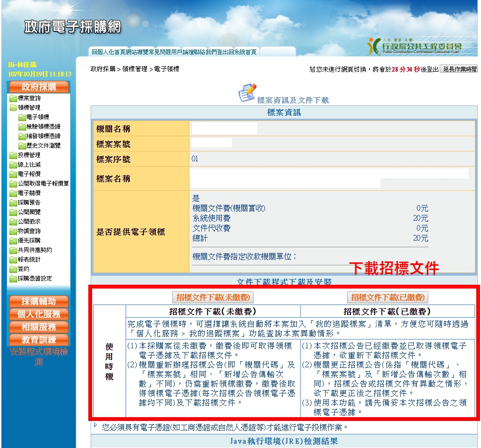Click the arrow bullet before 您必須具有電子憑證
Image resolution: width=481 pixels, height=448 pixels.
[95, 425]
